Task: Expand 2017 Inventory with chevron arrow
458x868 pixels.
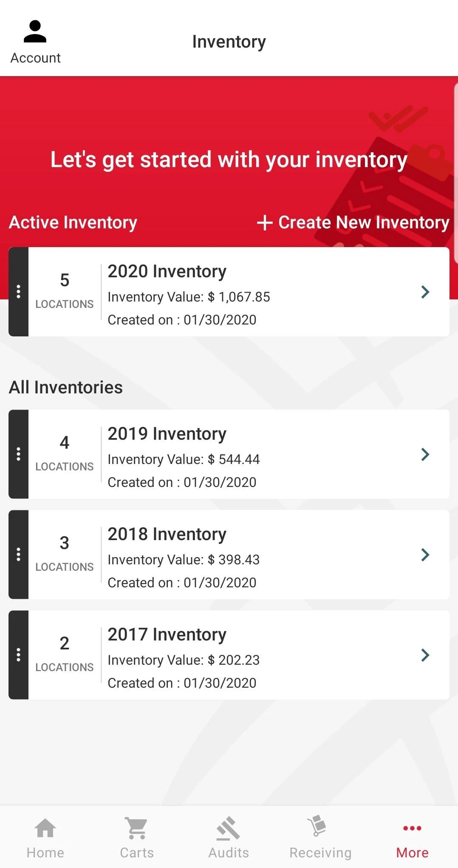Action: (x=425, y=655)
